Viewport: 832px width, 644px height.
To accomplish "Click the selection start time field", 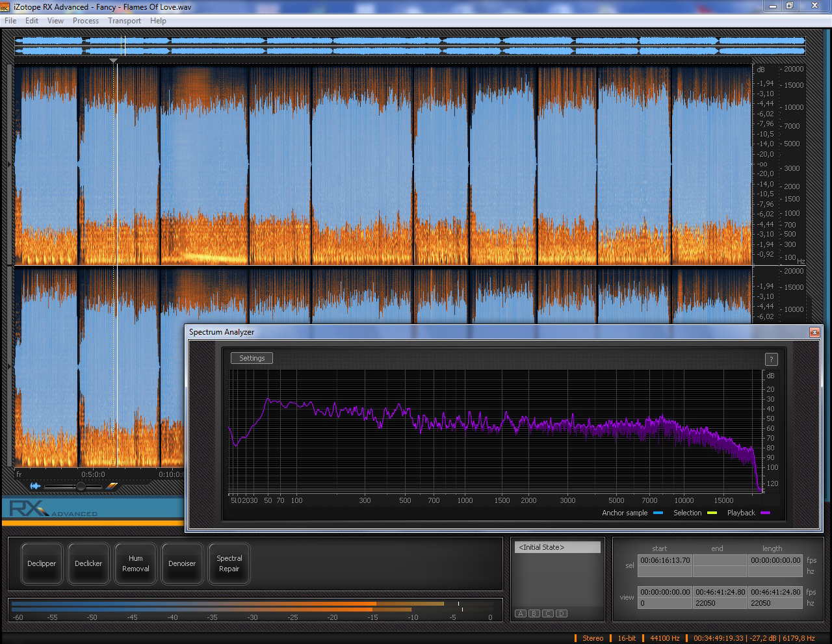I will coord(665,560).
